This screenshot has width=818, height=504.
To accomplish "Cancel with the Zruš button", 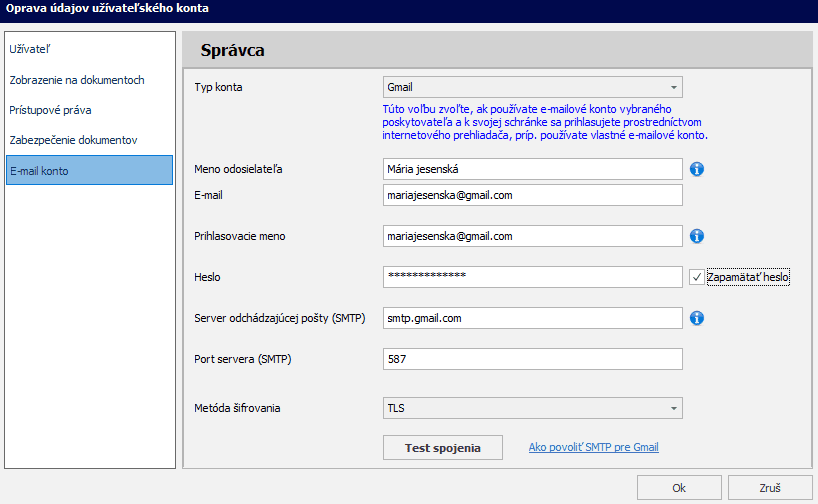I will 770,488.
